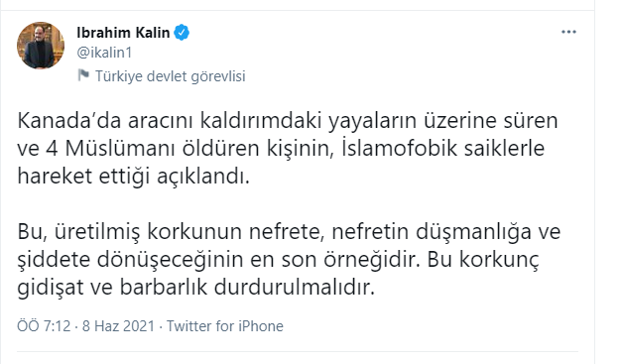Click the word 'durdurulmalıdır' at the tweet's end

click(x=295, y=288)
